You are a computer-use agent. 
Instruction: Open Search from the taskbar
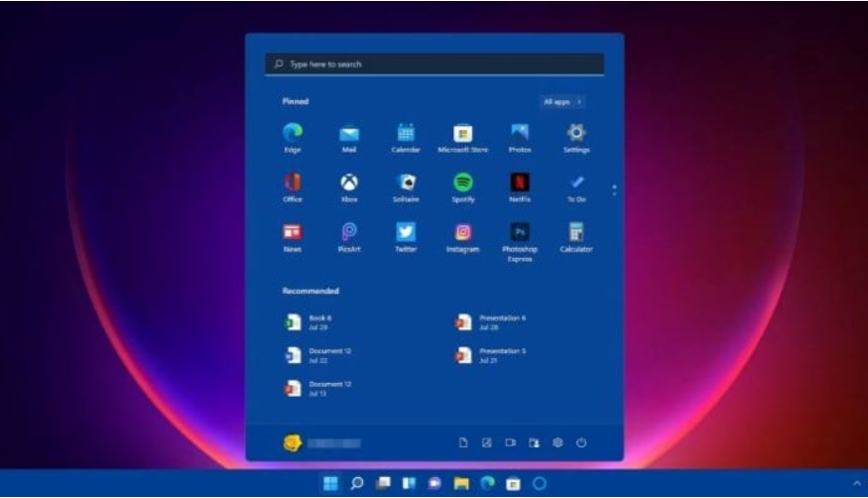point(357,483)
